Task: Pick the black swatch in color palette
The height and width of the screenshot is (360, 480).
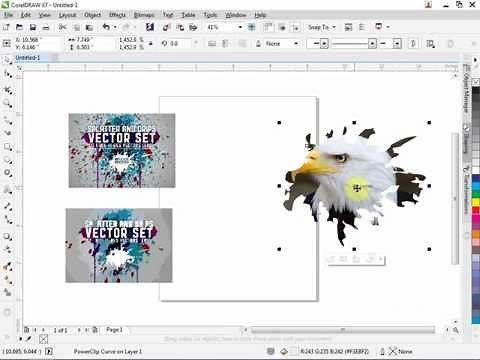Action: coord(476,91)
